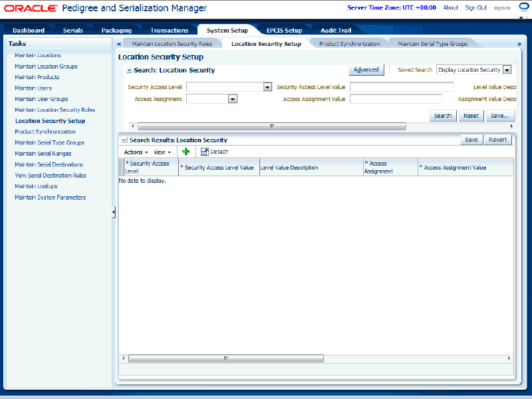Open the View menu

click(x=162, y=152)
